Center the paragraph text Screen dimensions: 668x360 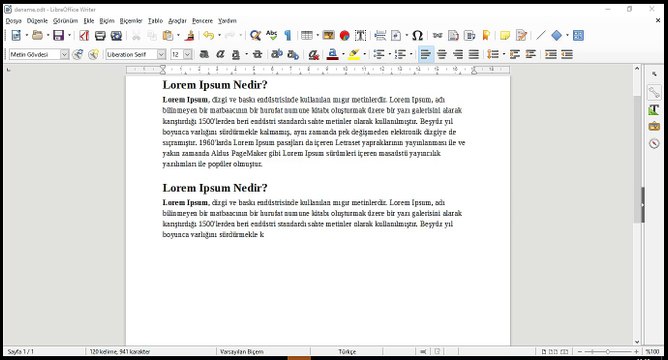pos(442,54)
